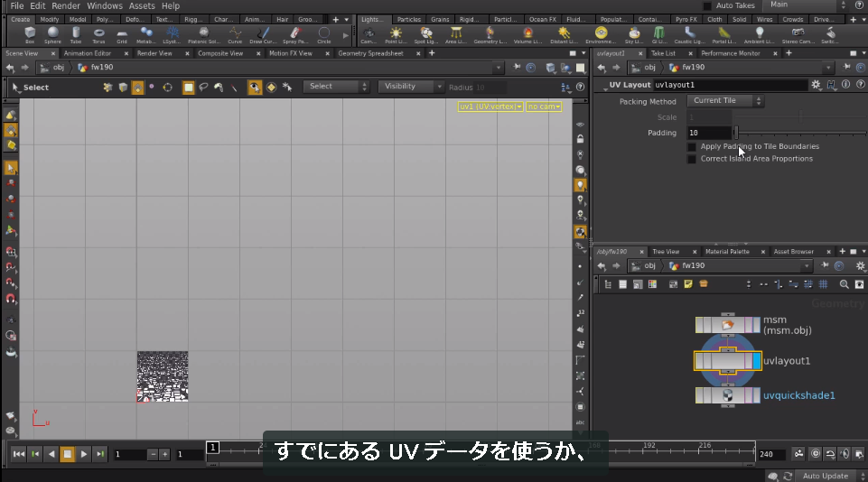The height and width of the screenshot is (482, 868).
Task: Open the Packing Method dropdown
Action: coord(725,101)
